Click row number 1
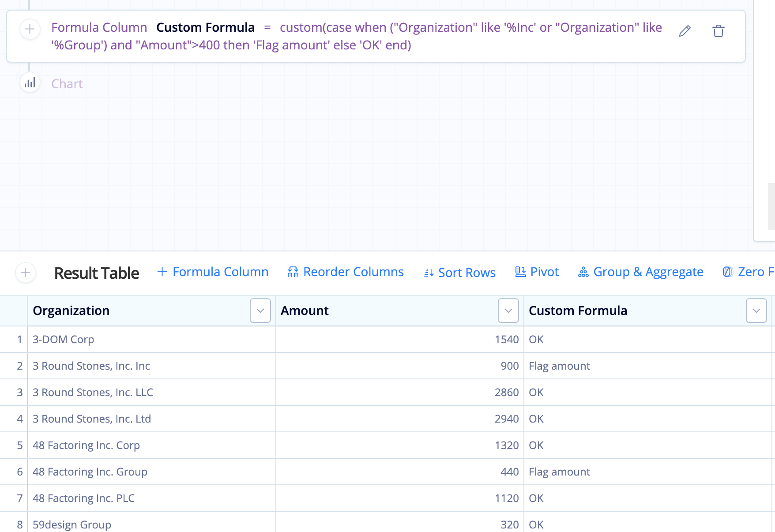This screenshot has height=532, width=775. click(19, 339)
